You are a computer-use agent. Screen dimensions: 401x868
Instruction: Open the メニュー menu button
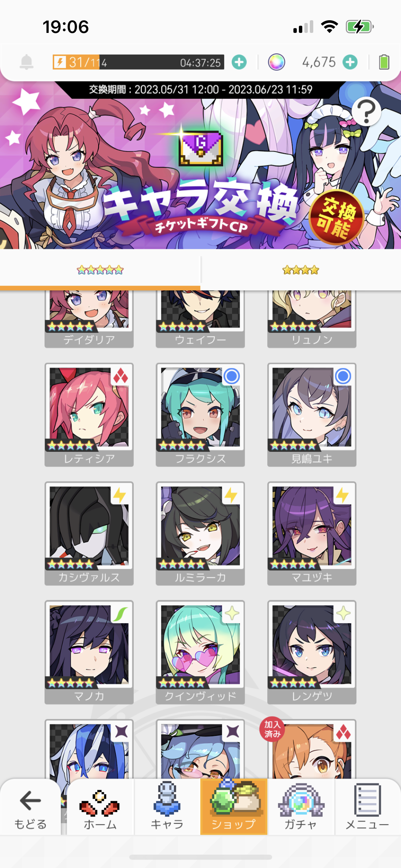click(x=367, y=807)
